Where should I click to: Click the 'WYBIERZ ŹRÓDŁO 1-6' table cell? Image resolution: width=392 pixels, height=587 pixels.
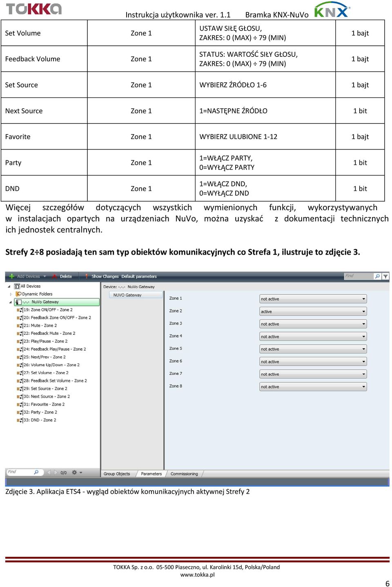click(x=265, y=85)
